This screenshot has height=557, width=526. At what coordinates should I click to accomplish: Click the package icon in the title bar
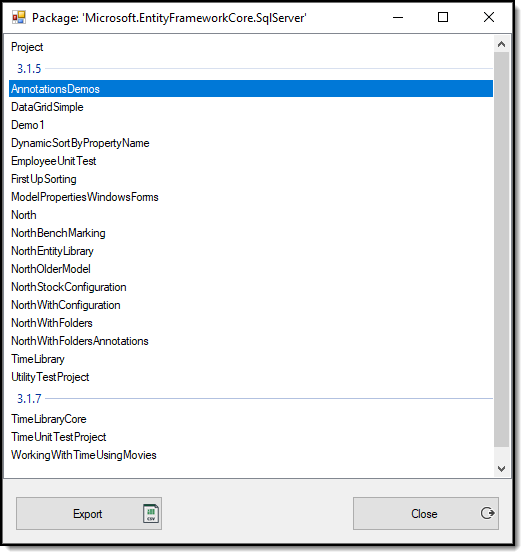click(x=19, y=17)
